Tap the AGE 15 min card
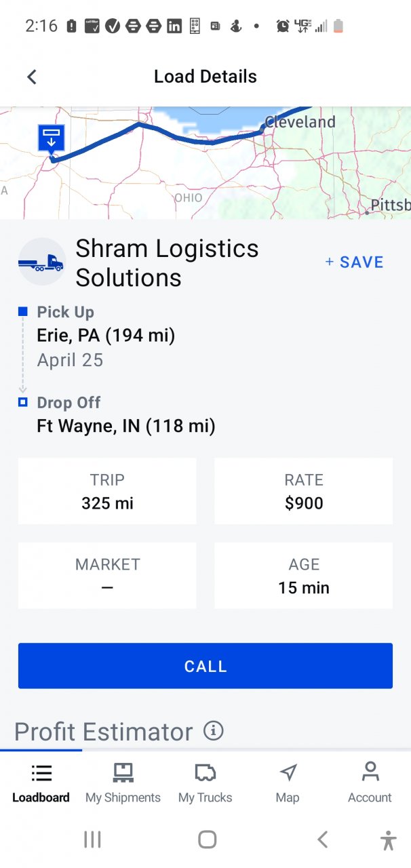 [x=303, y=575]
